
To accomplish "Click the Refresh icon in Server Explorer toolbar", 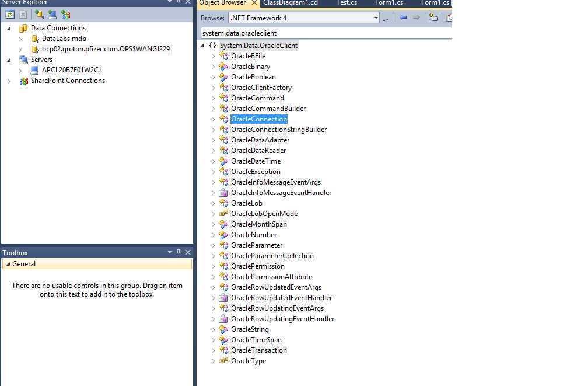I will click(10, 15).
